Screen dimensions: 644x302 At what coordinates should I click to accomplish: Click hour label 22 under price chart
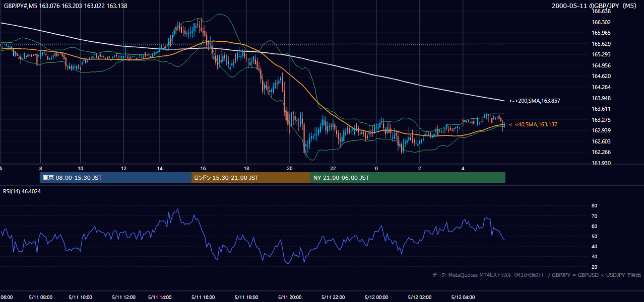tap(333, 168)
